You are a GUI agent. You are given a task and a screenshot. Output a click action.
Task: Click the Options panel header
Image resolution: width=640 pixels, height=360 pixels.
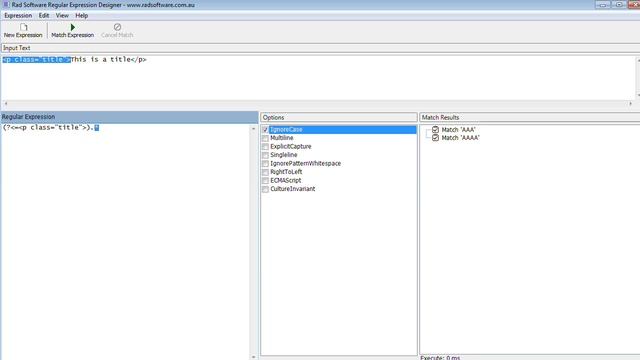(339, 118)
